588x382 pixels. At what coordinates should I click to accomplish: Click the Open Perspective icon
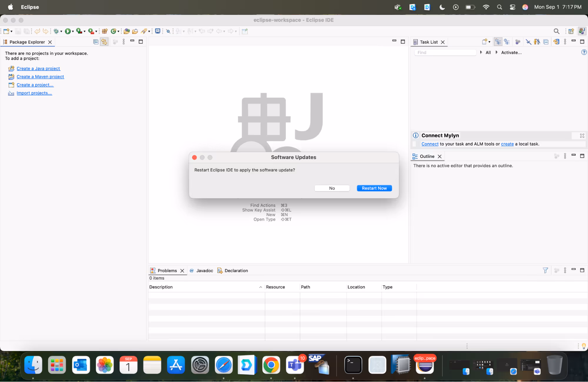click(571, 31)
